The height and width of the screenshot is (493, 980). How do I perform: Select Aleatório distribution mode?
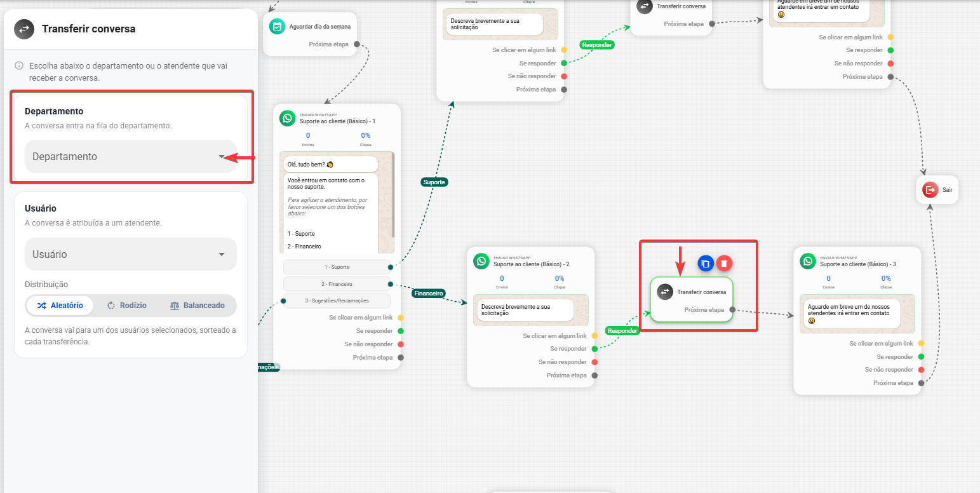(60, 306)
